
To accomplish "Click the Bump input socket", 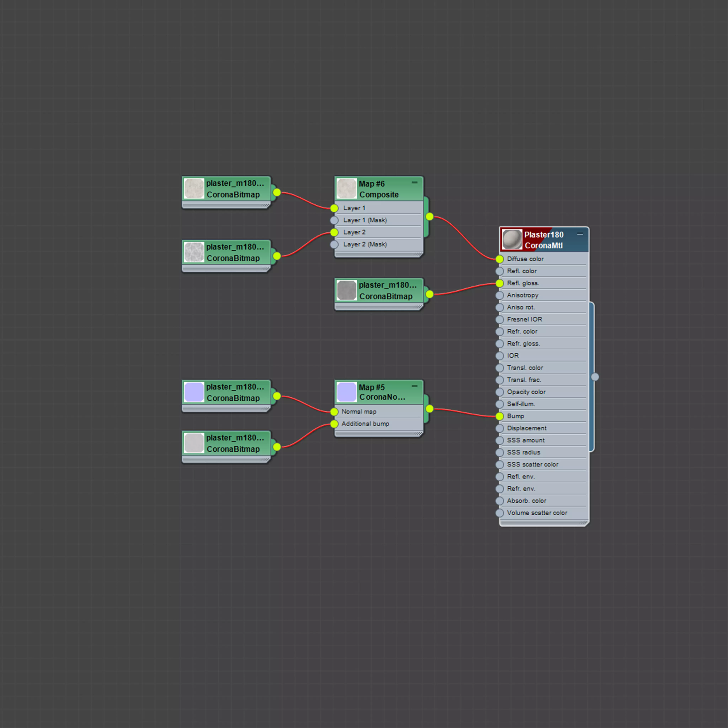I will [500, 416].
